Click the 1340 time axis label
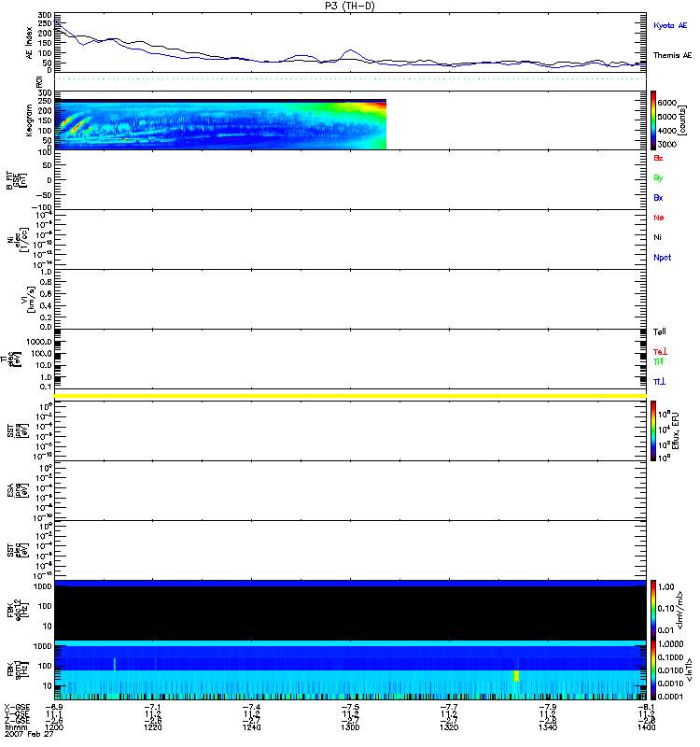Image resolution: width=700 pixels, height=747 pixels. 548,727
